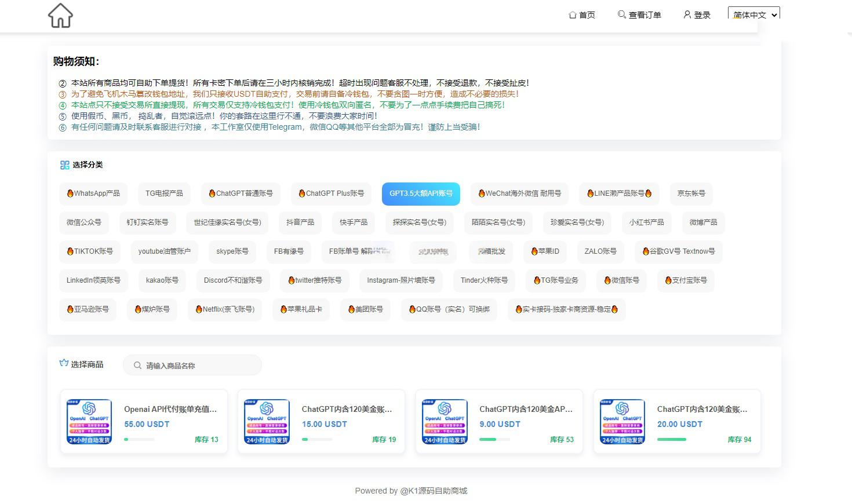852x504 pixels.
Task: Open 快手产品 category
Action: click(354, 222)
